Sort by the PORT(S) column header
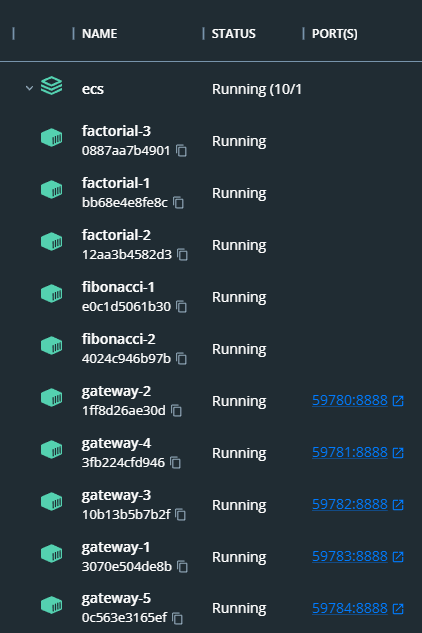The width and height of the screenshot is (422, 633). pyautogui.click(x=335, y=34)
